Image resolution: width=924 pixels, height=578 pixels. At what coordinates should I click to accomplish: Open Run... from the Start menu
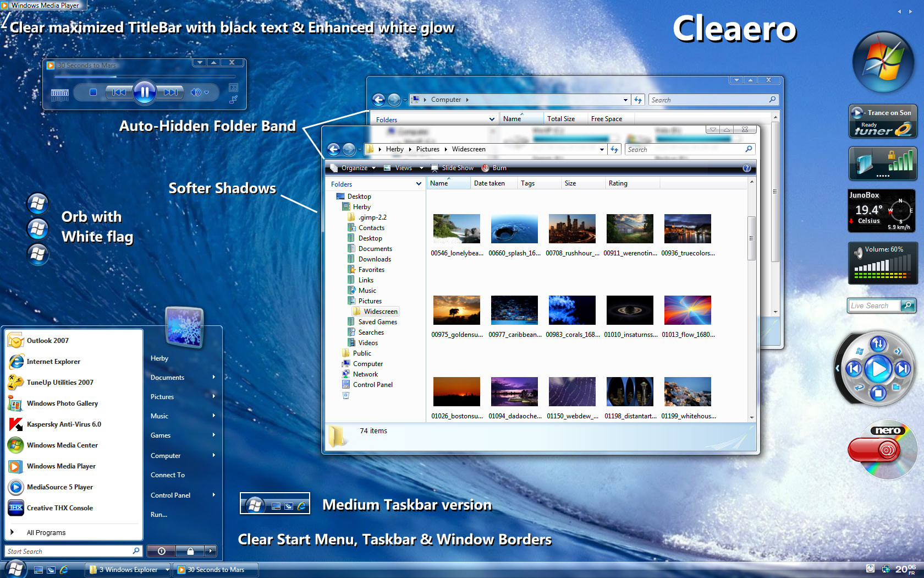(158, 515)
